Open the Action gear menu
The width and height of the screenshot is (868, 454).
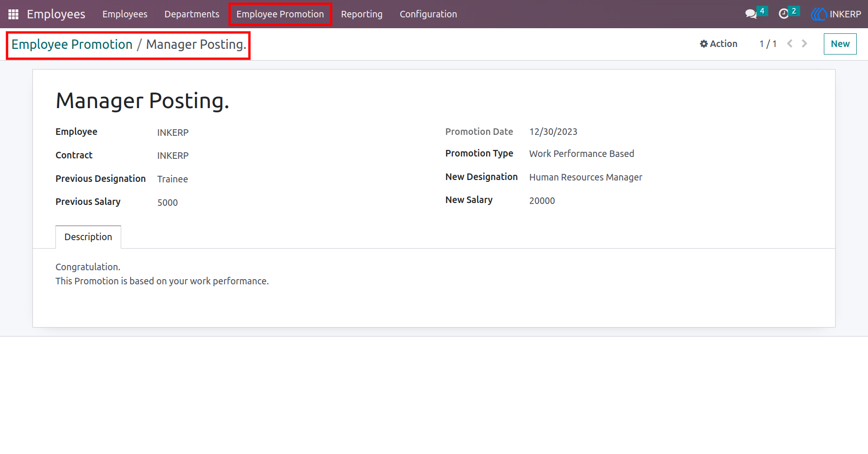click(718, 44)
